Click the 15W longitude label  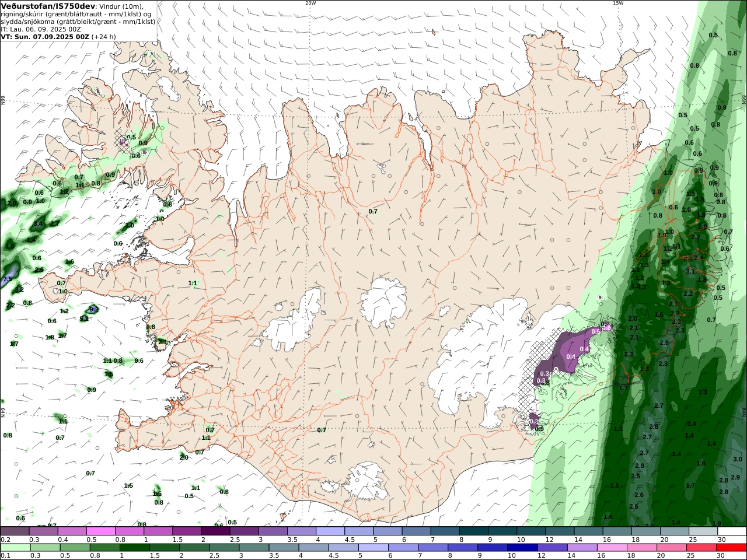pos(618,3)
